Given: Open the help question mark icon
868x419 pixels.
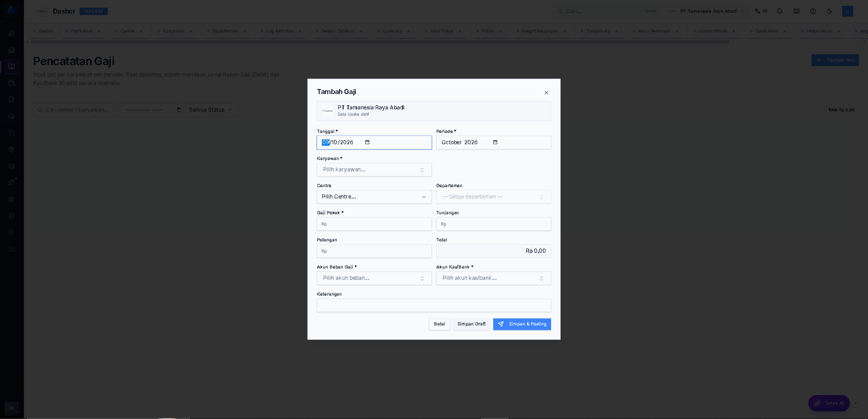Looking at the screenshot, I should (813, 11).
